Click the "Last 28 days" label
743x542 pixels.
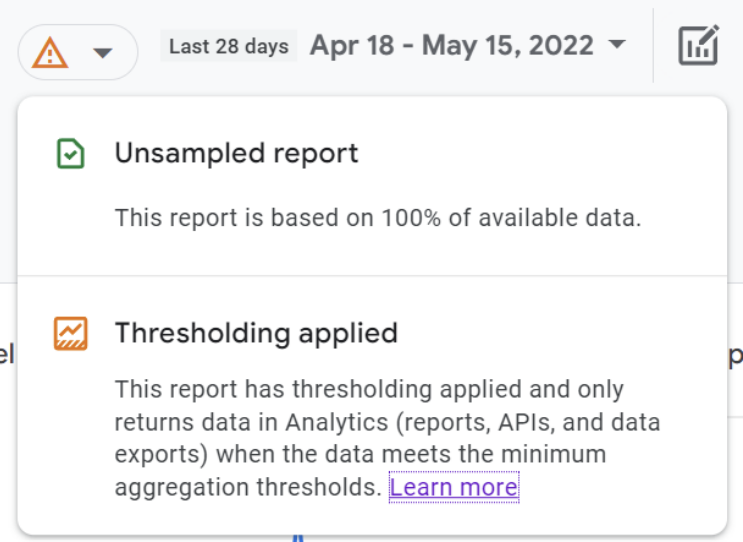click(229, 46)
